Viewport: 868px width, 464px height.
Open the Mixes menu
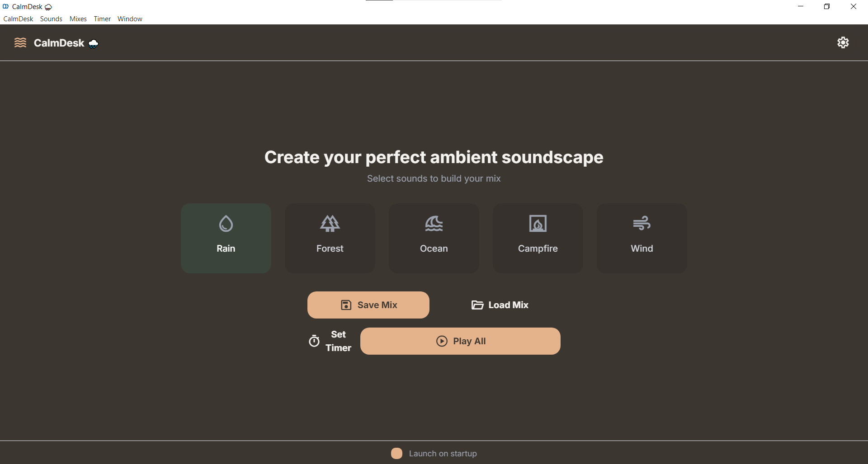click(78, 19)
